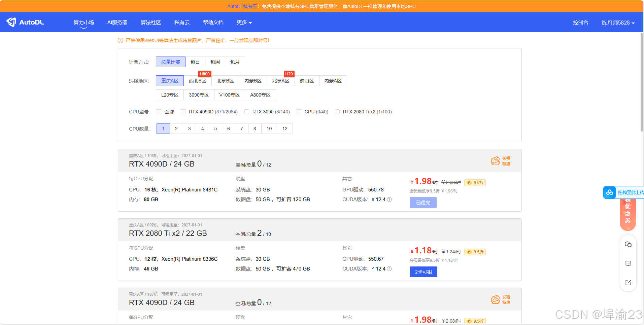Set GPU quantity to 8

click(x=255, y=129)
